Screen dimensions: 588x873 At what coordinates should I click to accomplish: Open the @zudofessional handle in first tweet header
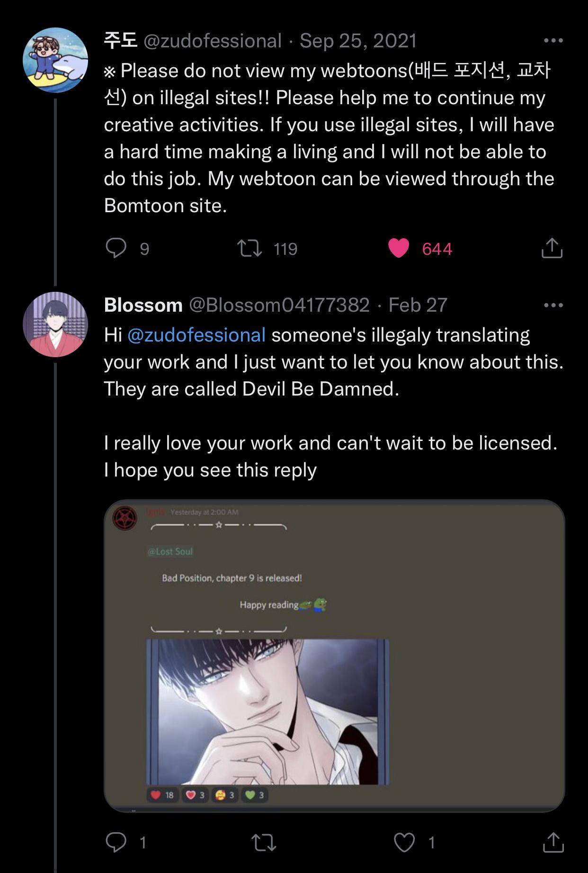(212, 41)
